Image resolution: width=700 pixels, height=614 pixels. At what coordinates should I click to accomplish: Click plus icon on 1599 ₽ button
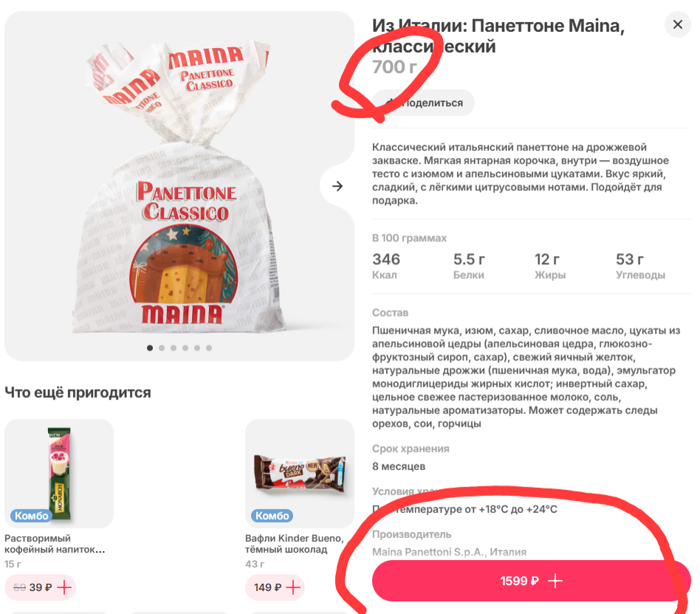[x=555, y=581]
